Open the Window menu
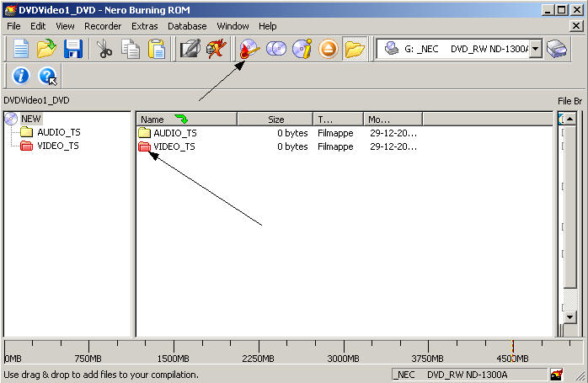Screen dimensions: 588x383 (233, 26)
